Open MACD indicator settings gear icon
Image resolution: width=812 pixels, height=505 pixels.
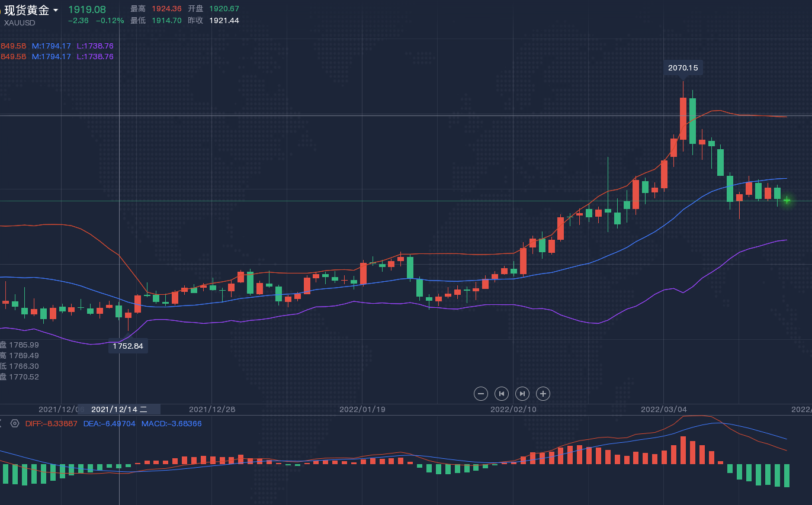click(x=15, y=423)
